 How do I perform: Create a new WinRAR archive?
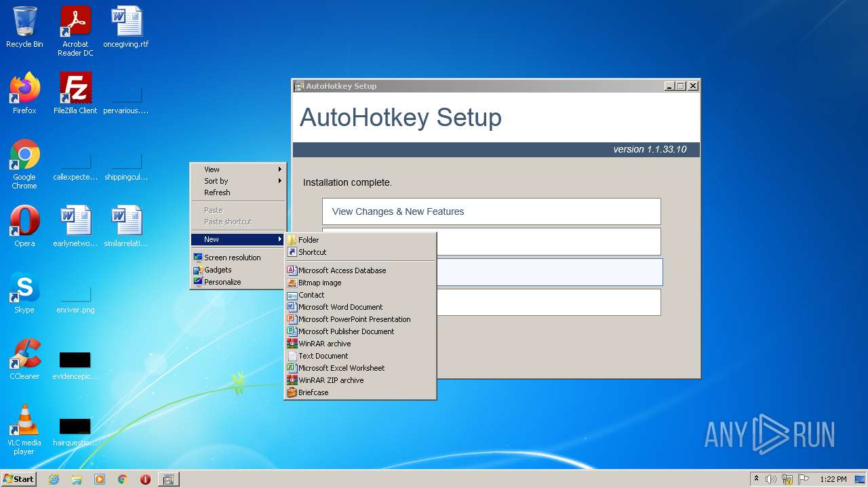[x=360, y=344]
